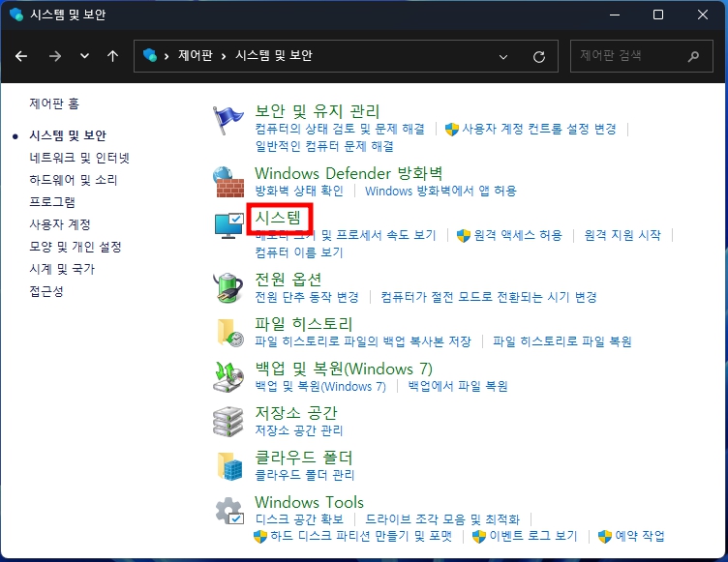Select 접근성 category in sidebar
The width and height of the screenshot is (728, 562).
[x=46, y=291]
